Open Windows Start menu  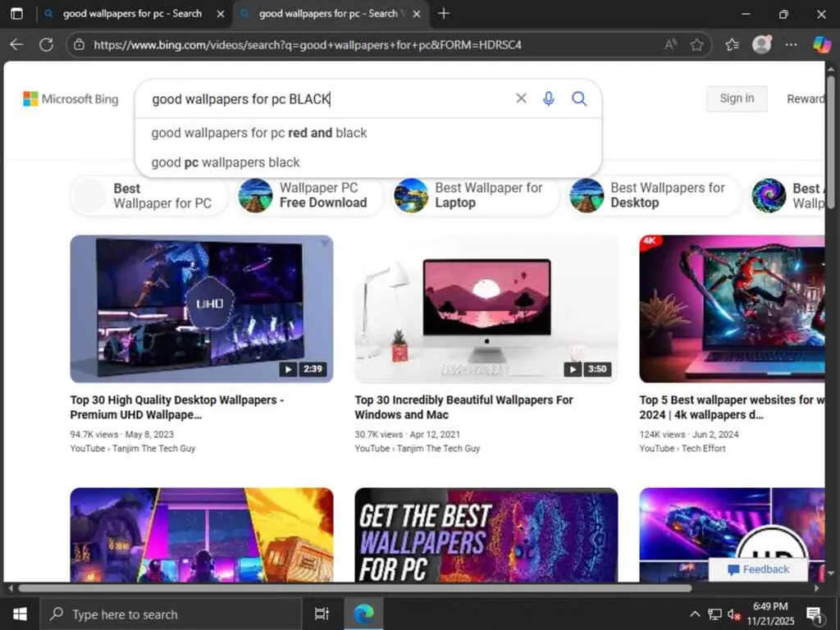[x=20, y=614]
